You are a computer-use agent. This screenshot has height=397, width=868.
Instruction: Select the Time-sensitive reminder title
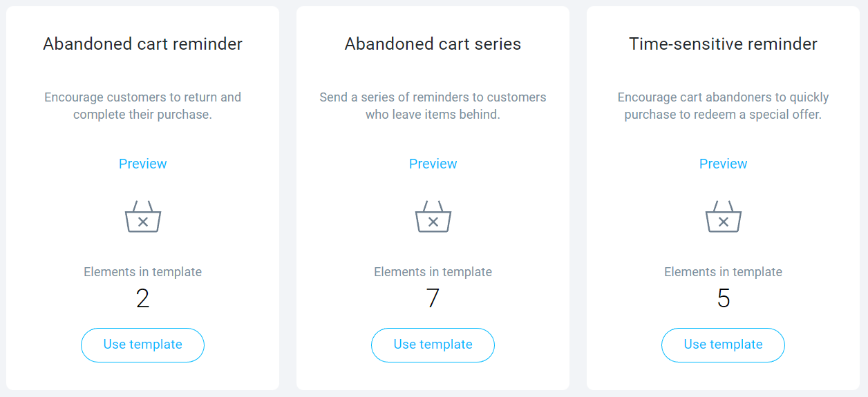point(724,44)
